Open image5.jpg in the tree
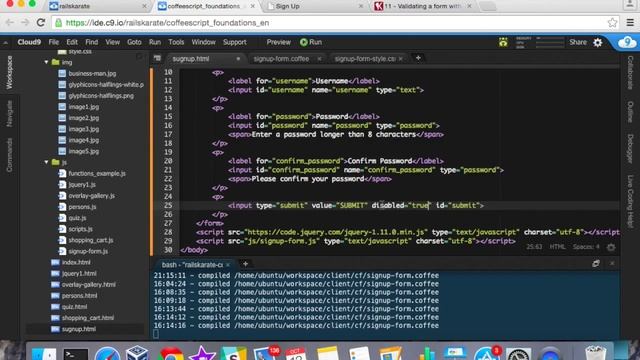Viewport: 640px width, 360px height. [84, 151]
